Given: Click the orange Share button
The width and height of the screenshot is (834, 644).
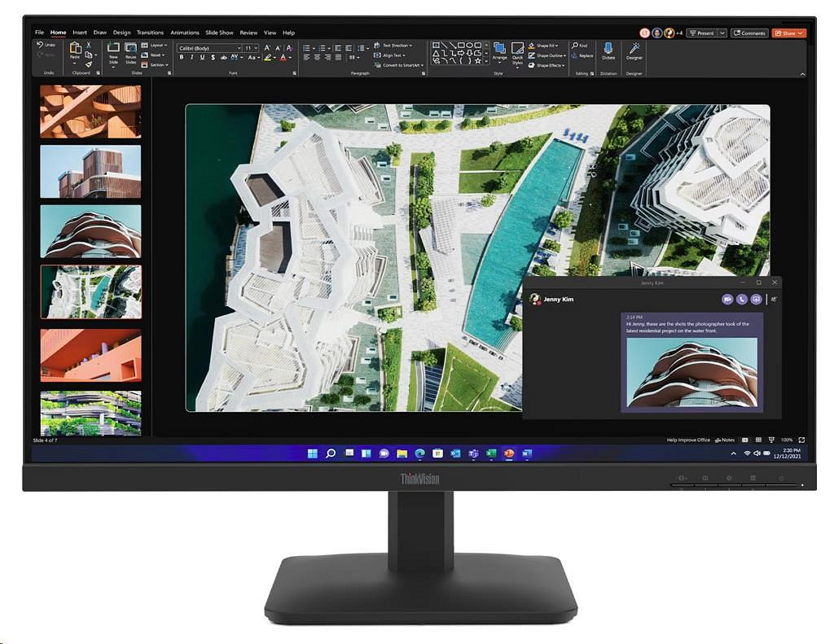Looking at the screenshot, I should point(788,33).
